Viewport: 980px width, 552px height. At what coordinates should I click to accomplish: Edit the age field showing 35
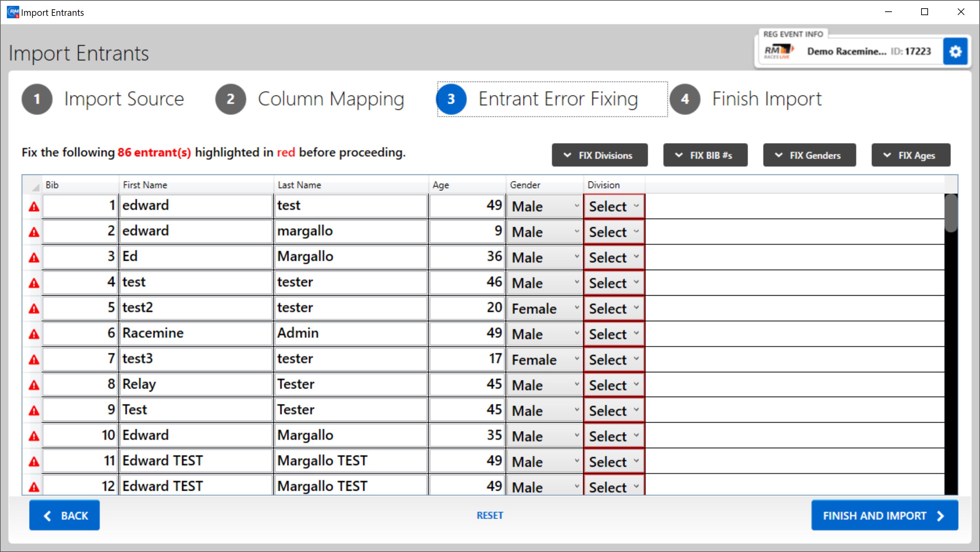468,435
